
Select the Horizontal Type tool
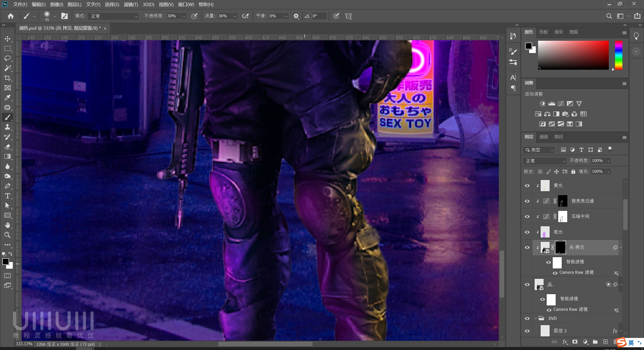coord(8,196)
